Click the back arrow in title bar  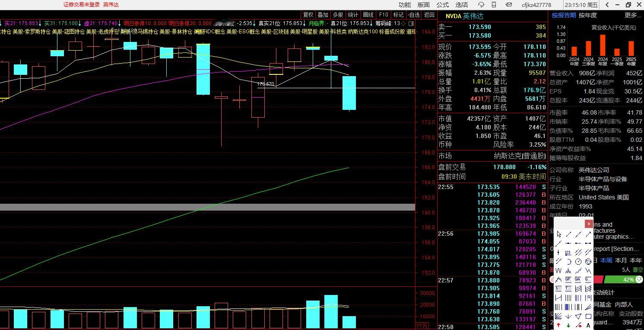tap(607, 5)
